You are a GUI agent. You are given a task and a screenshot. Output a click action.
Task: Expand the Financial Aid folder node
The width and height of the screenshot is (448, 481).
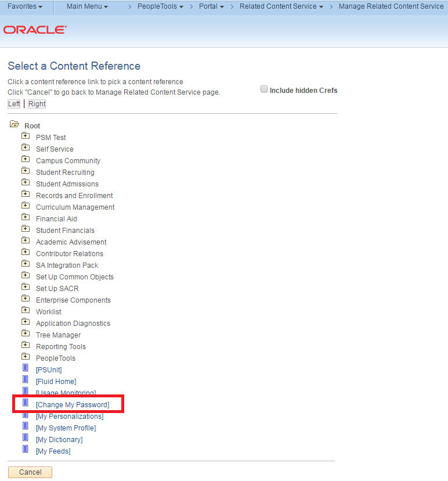click(x=25, y=217)
